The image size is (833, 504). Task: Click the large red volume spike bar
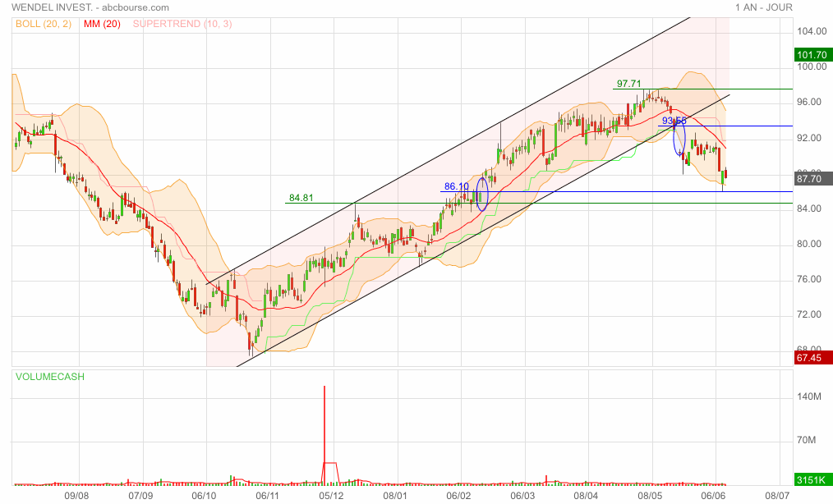(324, 435)
